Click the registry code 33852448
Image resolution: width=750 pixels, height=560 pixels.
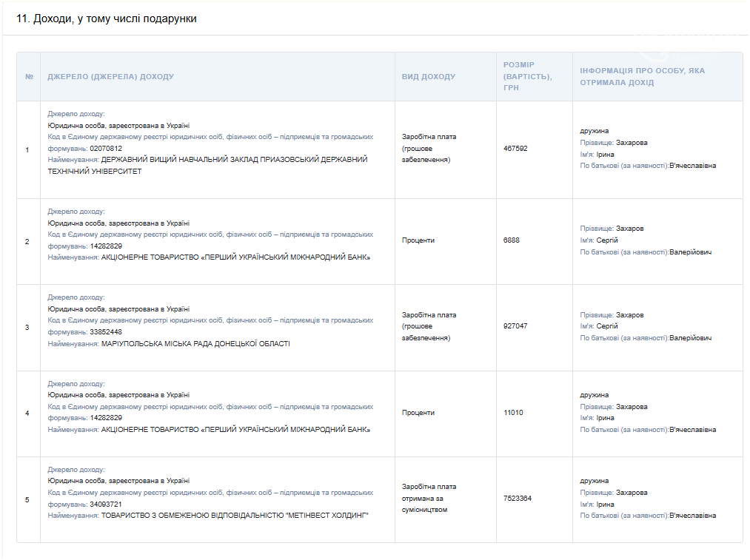tap(106, 332)
